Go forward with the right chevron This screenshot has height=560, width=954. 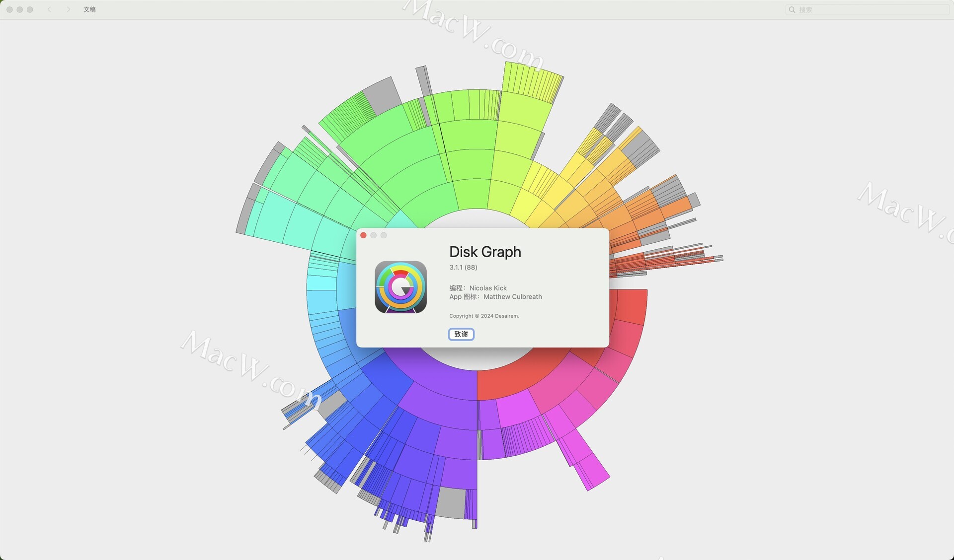(69, 9)
